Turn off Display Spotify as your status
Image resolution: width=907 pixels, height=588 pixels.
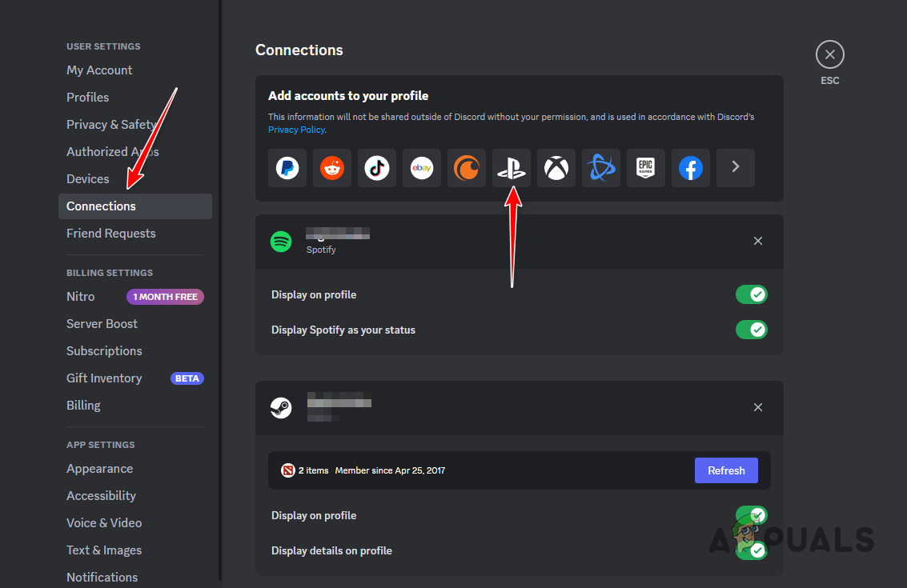point(751,329)
